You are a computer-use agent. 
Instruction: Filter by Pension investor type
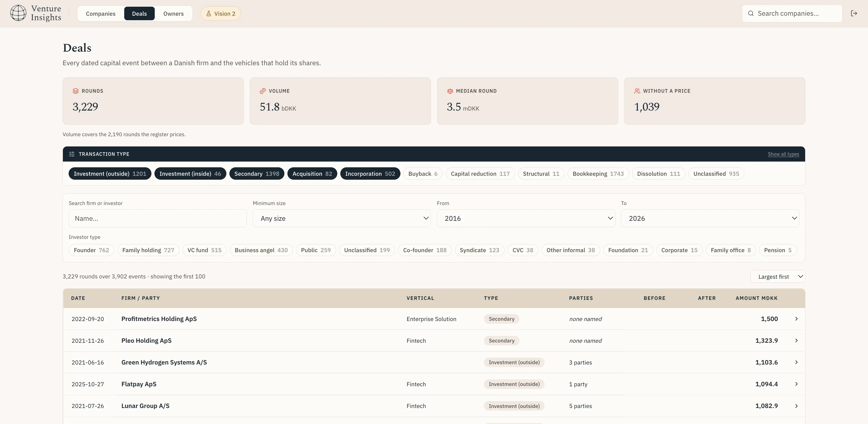coord(778,250)
